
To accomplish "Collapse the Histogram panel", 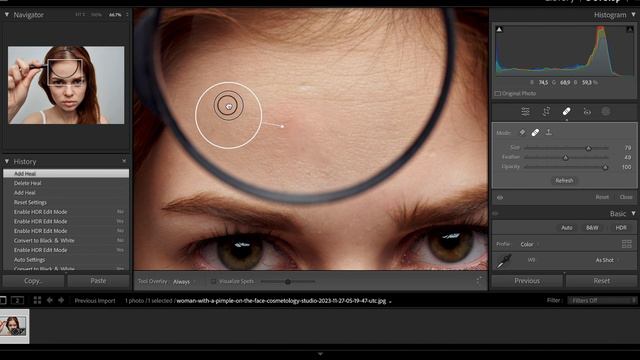I will tap(633, 14).
